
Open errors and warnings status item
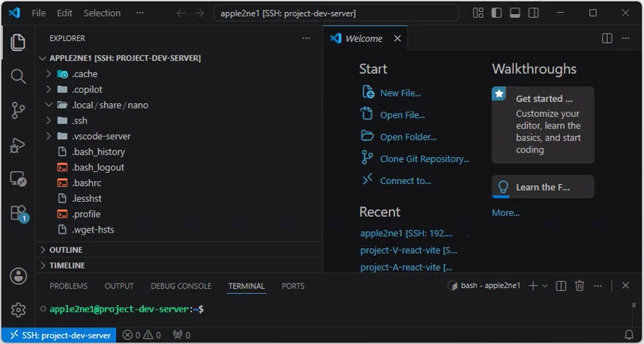coord(142,335)
